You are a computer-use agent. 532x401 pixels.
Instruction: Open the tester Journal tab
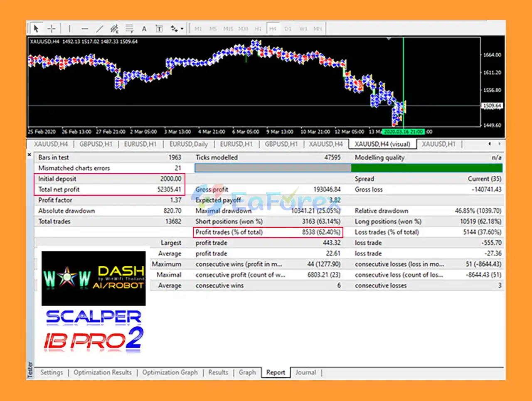pyautogui.click(x=305, y=372)
